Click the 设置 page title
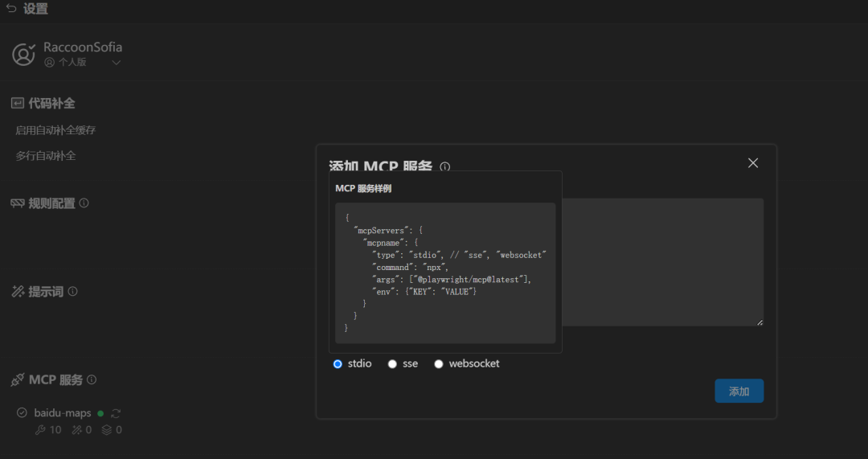The image size is (868, 459). click(35, 9)
